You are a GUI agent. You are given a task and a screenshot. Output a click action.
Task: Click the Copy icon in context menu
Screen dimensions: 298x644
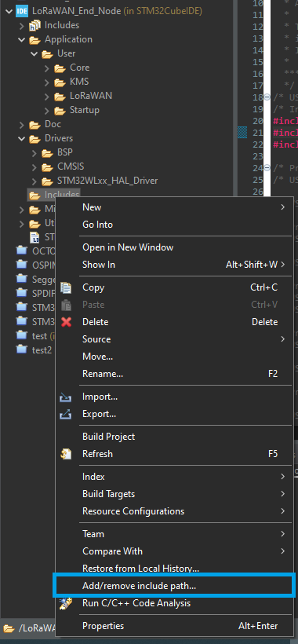coord(66,287)
